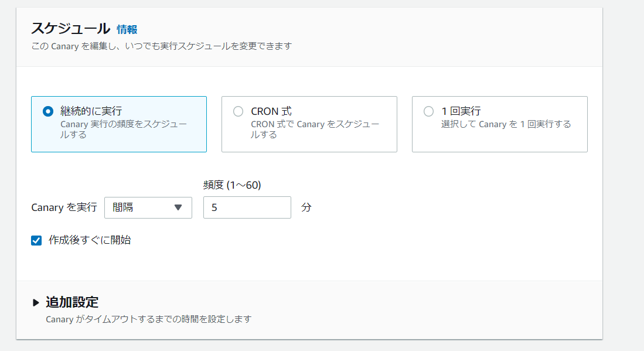Select the 1 回実行 radio button
The height and width of the screenshot is (351, 644).
[428, 111]
